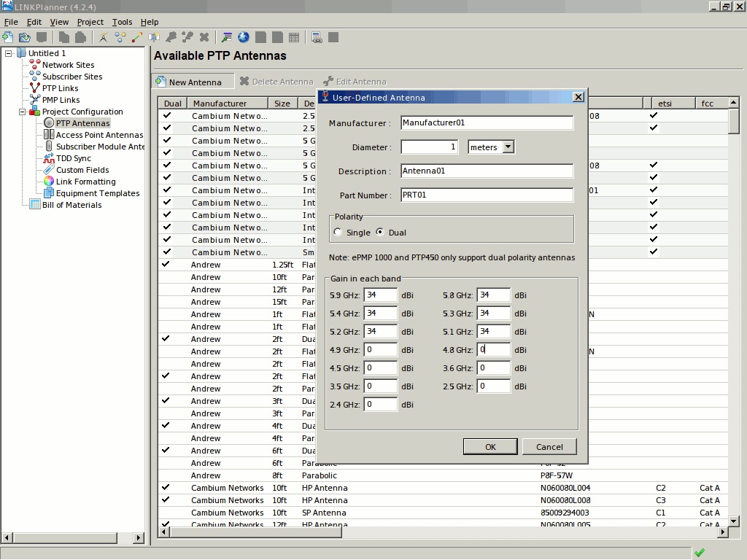Screen dimensions: 747x560
Task: Open the diameter units meters dropdown
Action: pyautogui.click(x=508, y=147)
